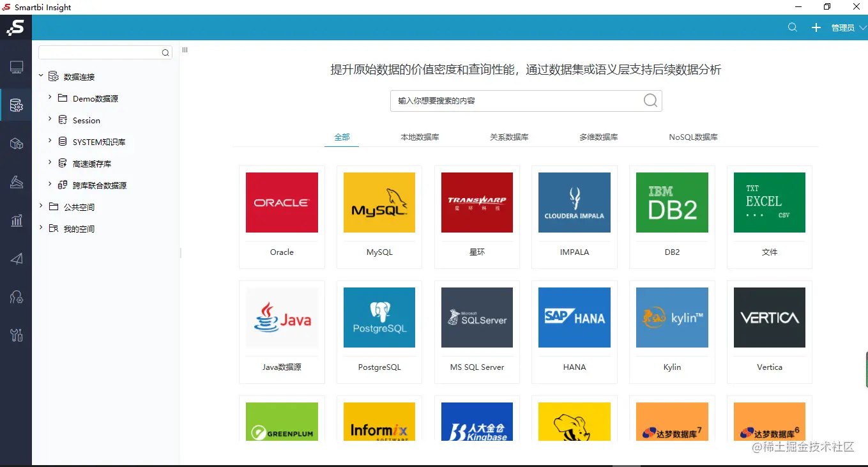
Task: Click the plus create-new icon
Action: pos(816,27)
